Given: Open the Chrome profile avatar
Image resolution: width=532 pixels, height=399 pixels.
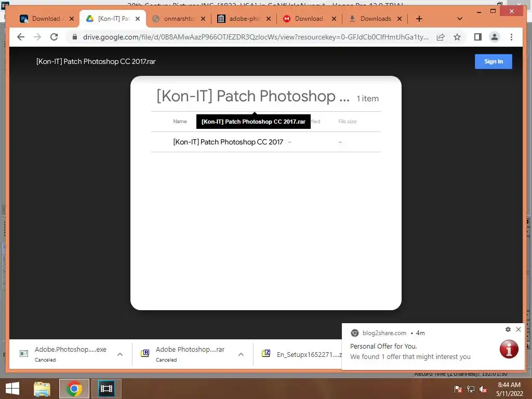Looking at the screenshot, I should (x=495, y=37).
